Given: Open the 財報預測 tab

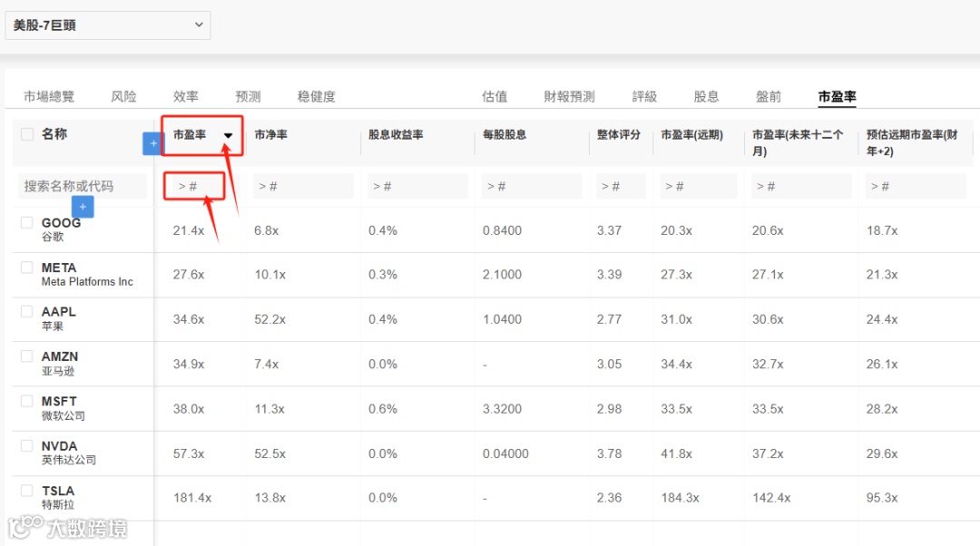Looking at the screenshot, I should click(x=569, y=96).
